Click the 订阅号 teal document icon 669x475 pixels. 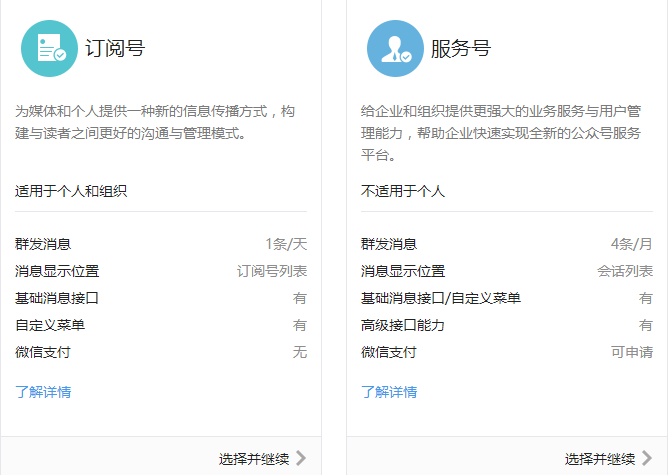[49, 49]
